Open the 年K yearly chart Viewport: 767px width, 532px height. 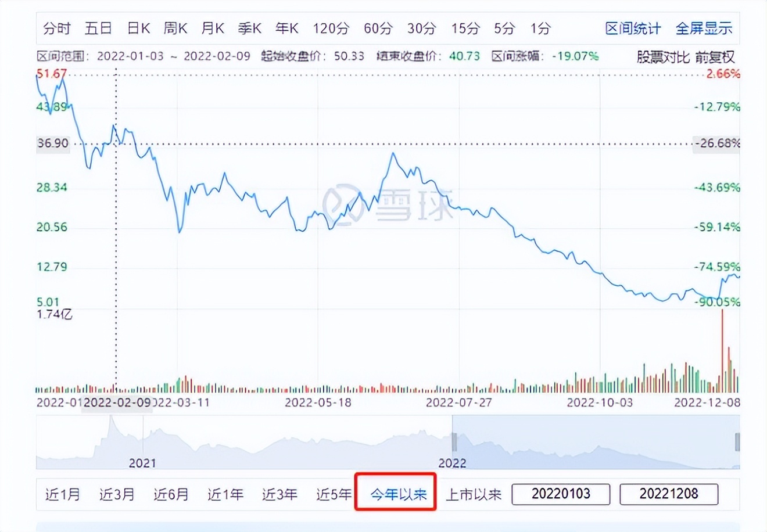286,28
